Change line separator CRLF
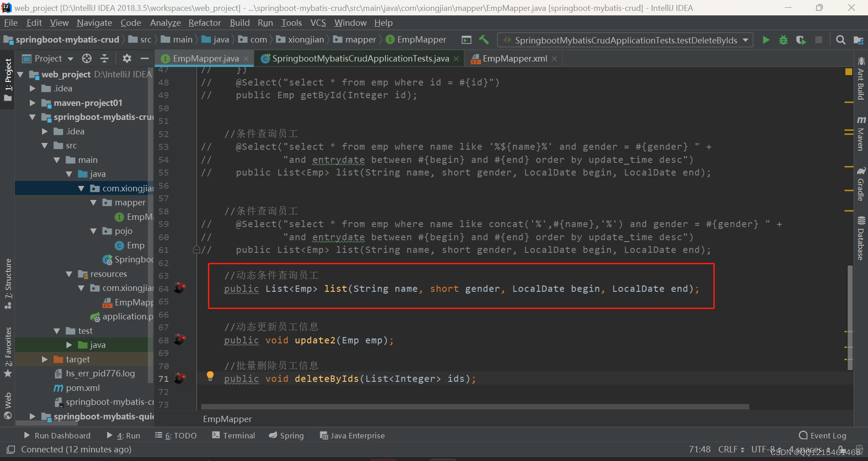Image resolution: width=868 pixels, height=461 pixels. (731, 449)
